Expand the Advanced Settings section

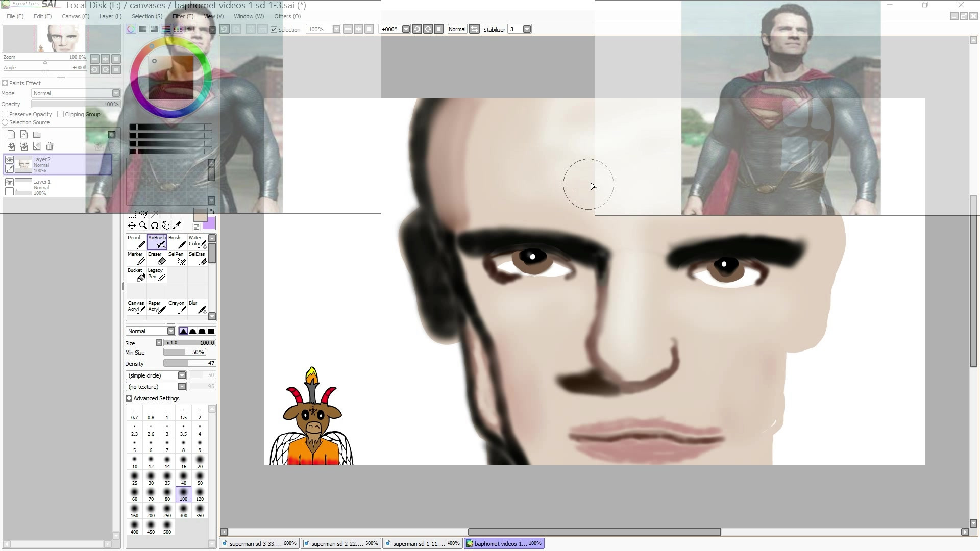[153, 398]
